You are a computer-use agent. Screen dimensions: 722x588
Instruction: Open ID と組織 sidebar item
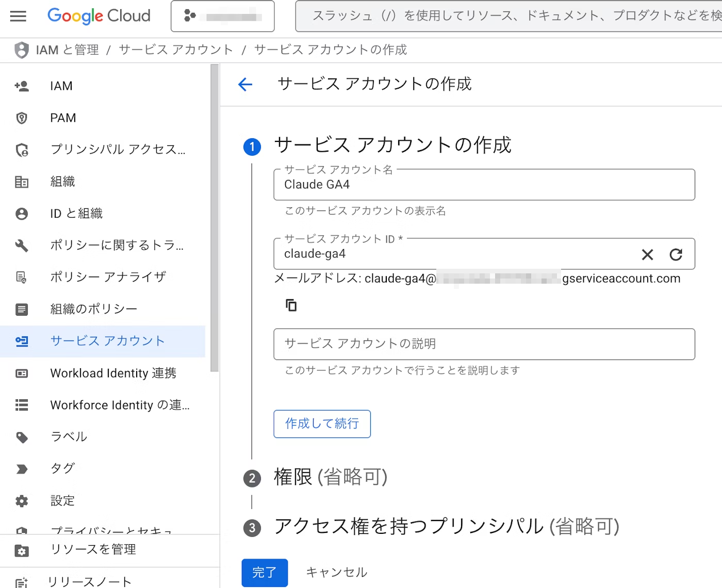[x=76, y=214]
